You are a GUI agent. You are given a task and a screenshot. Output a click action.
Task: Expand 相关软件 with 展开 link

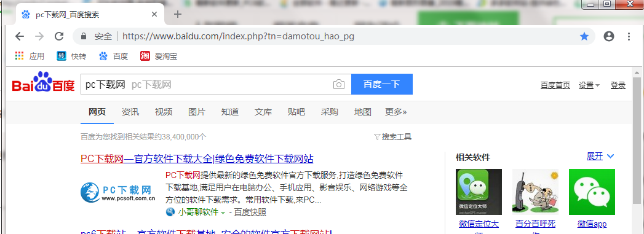click(x=600, y=156)
